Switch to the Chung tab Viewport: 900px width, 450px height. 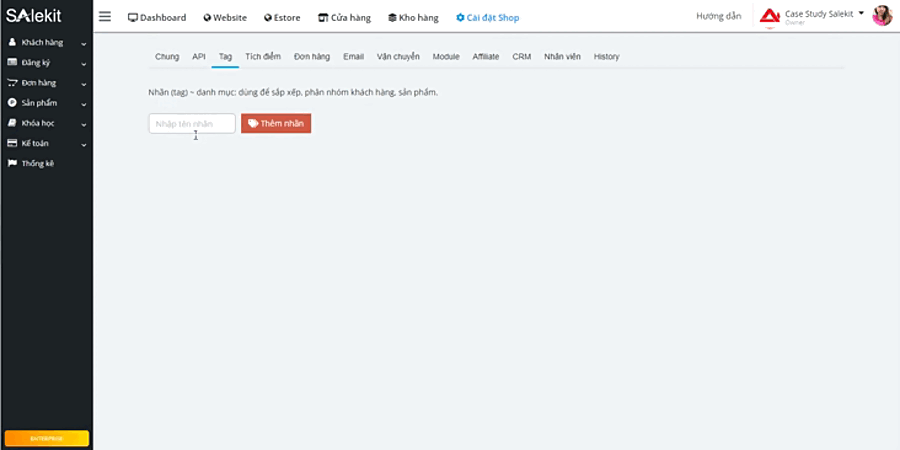click(x=167, y=56)
